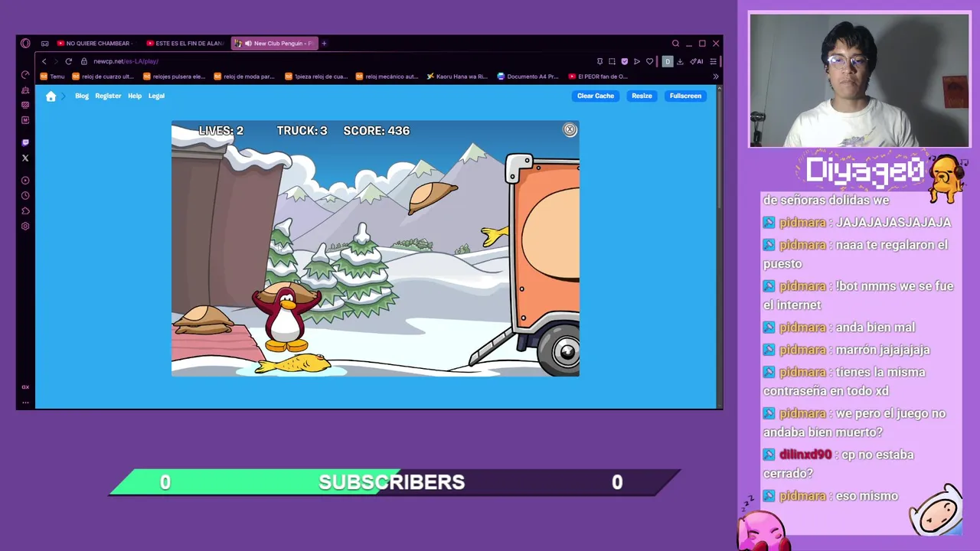The image size is (980, 551).
Task: Click the chat message 'eso mismo'
Action: point(867,496)
